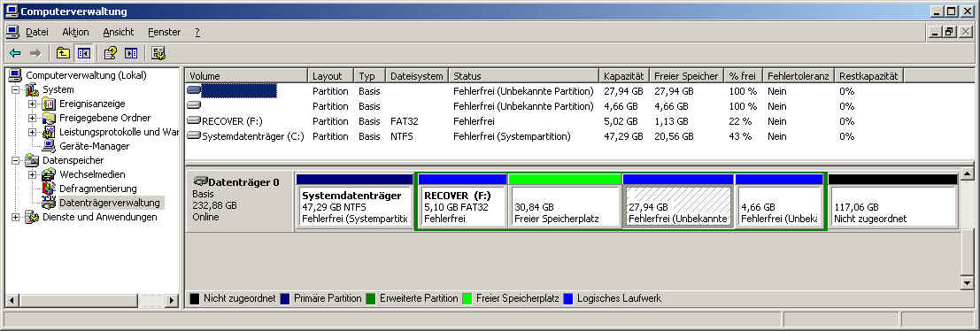Expand the Wechselmedien node
The height and width of the screenshot is (331, 980).
click(x=32, y=175)
